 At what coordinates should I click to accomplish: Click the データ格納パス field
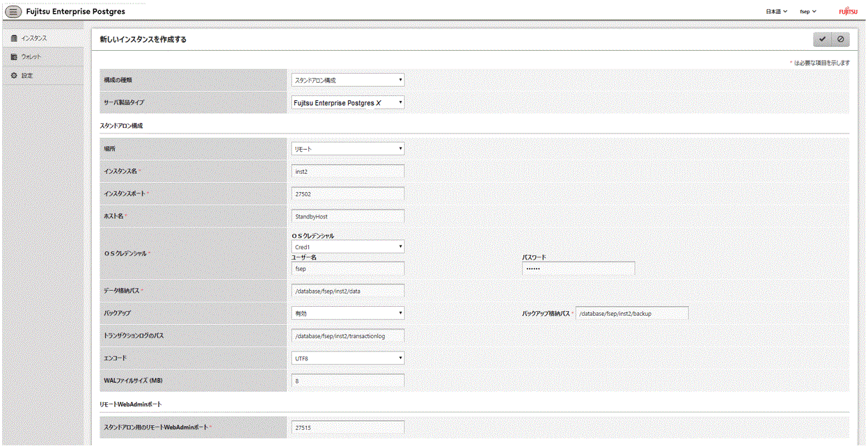[x=348, y=291]
